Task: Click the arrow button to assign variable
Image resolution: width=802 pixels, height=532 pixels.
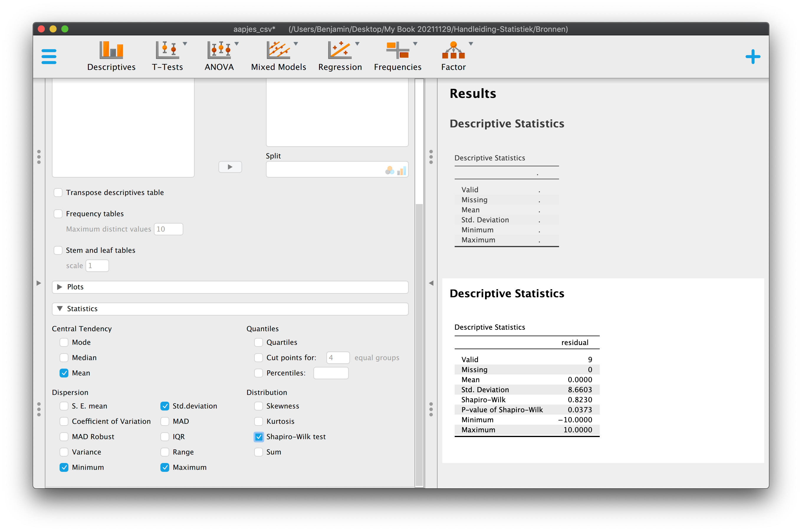Action: point(230,167)
